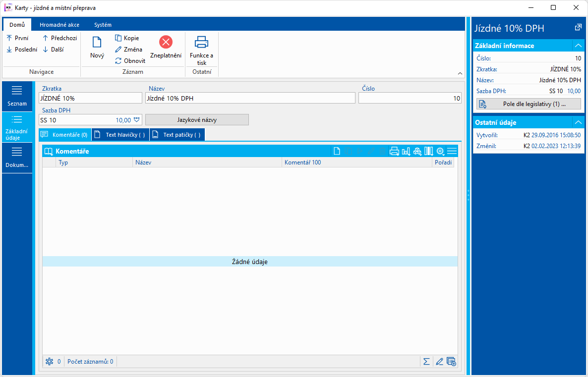Open columns setup in Komentáře toolbar

click(x=429, y=151)
